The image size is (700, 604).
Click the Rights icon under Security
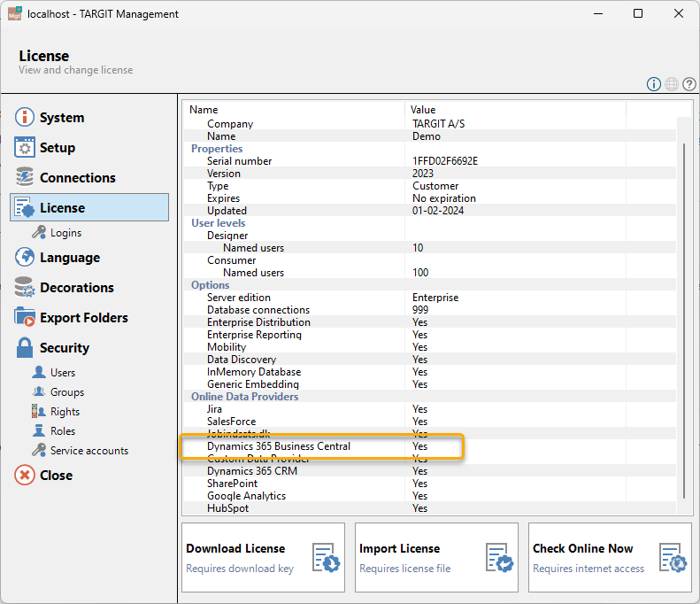click(x=39, y=411)
